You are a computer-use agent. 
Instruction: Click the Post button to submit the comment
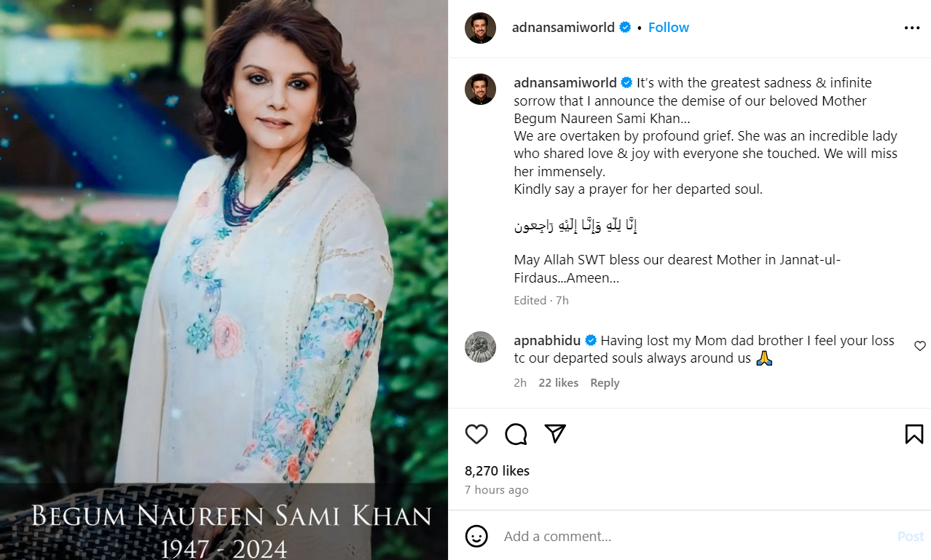tap(910, 536)
